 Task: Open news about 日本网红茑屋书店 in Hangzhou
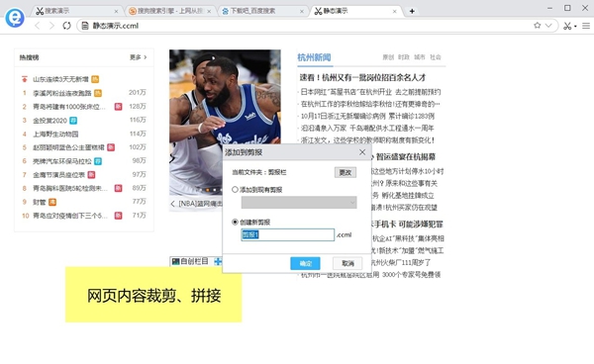coord(370,92)
